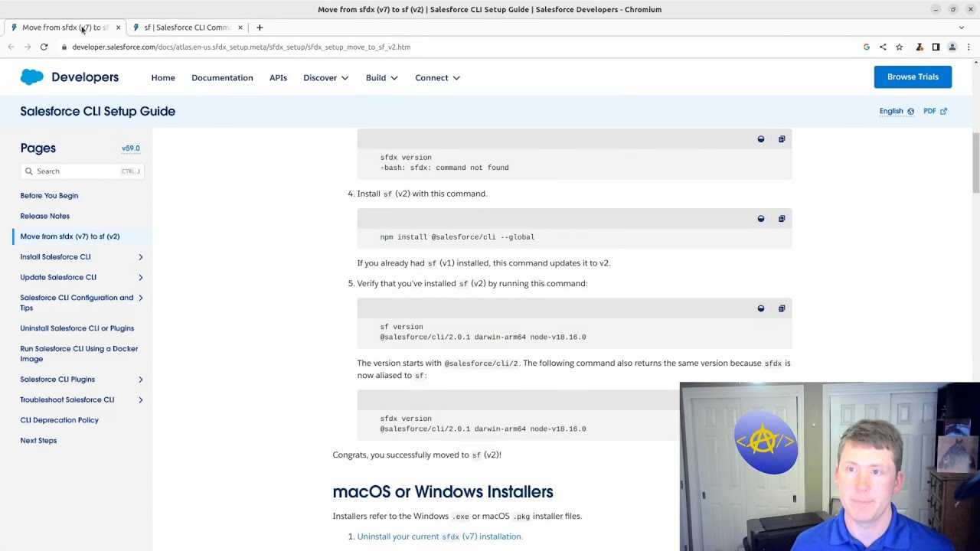Screen dimensions: 980x551
Task: Click the Browse Trials button
Action: [913, 77]
